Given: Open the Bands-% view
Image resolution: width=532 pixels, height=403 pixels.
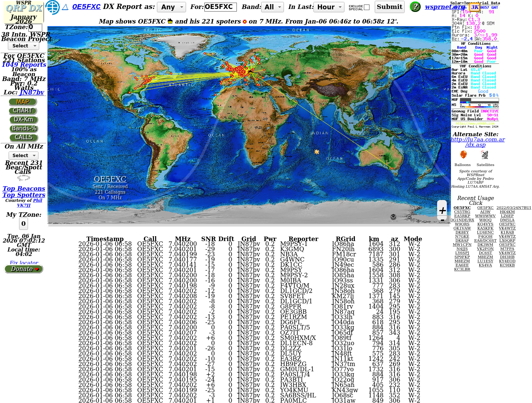Looking at the screenshot, I should pos(24,129).
